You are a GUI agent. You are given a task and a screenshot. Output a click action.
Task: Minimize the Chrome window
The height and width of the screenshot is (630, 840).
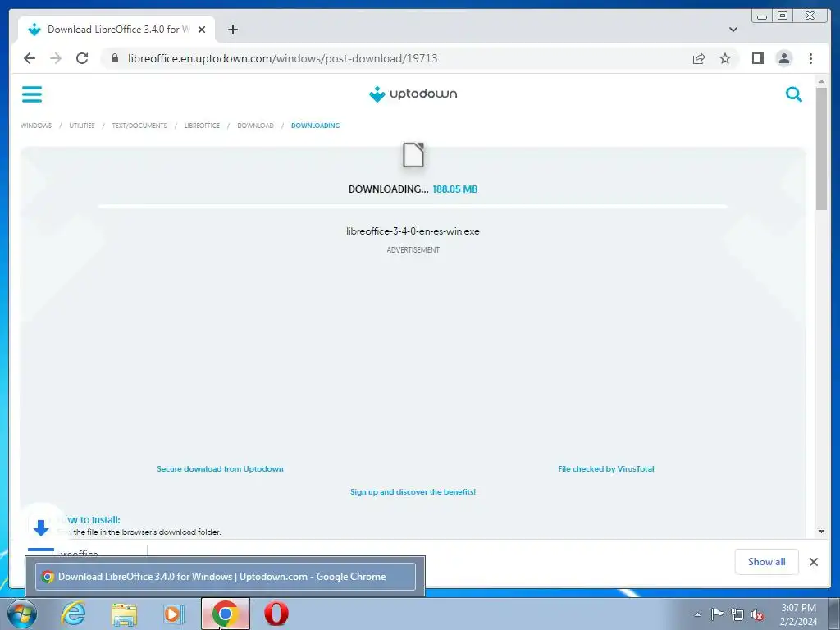(762, 16)
